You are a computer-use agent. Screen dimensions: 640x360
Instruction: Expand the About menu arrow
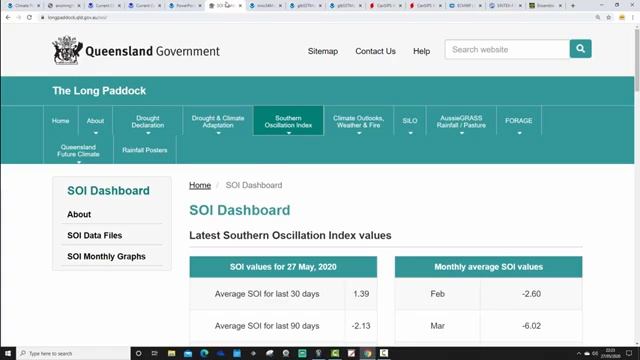(x=96, y=133)
